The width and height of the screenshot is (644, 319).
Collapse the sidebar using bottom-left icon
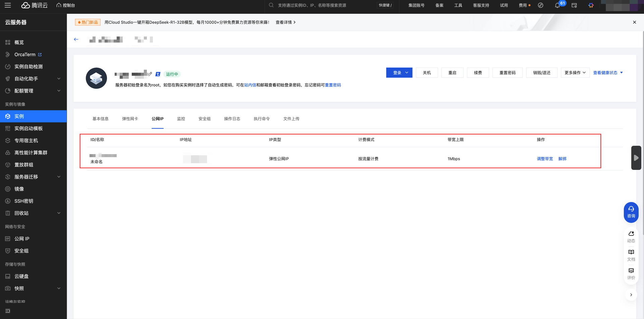pos(8,311)
